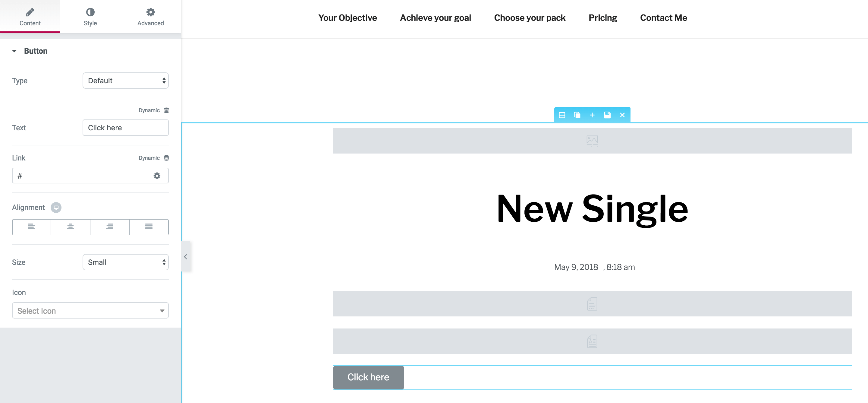The height and width of the screenshot is (403, 868).
Task: Click the remove element icon
Action: (x=622, y=115)
